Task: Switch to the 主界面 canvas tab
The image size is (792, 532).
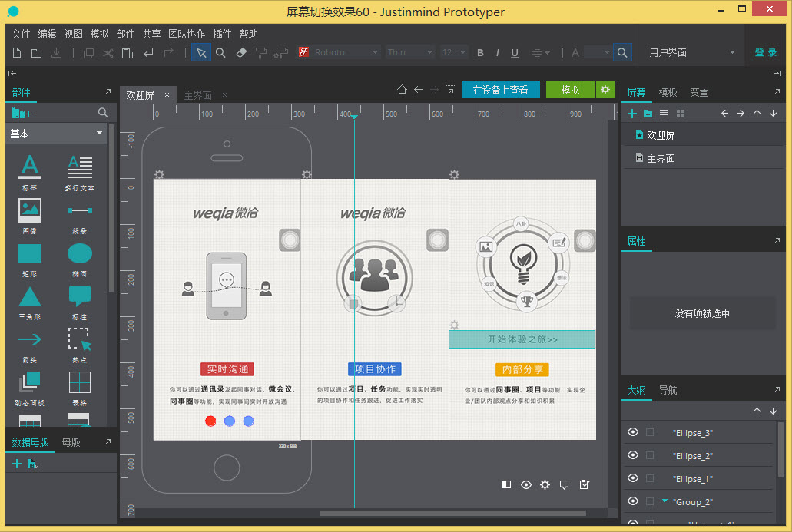Action: 198,95
